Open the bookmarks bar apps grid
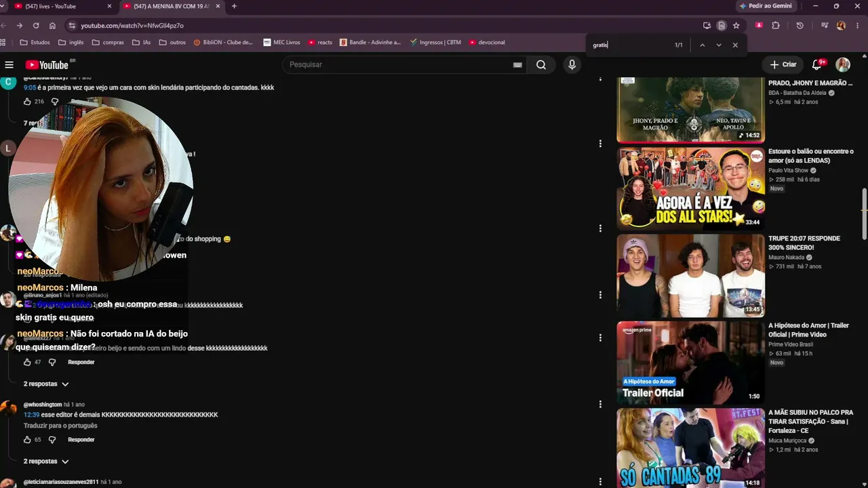Viewport: 868px width, 488px height. [x=3, y=42]
